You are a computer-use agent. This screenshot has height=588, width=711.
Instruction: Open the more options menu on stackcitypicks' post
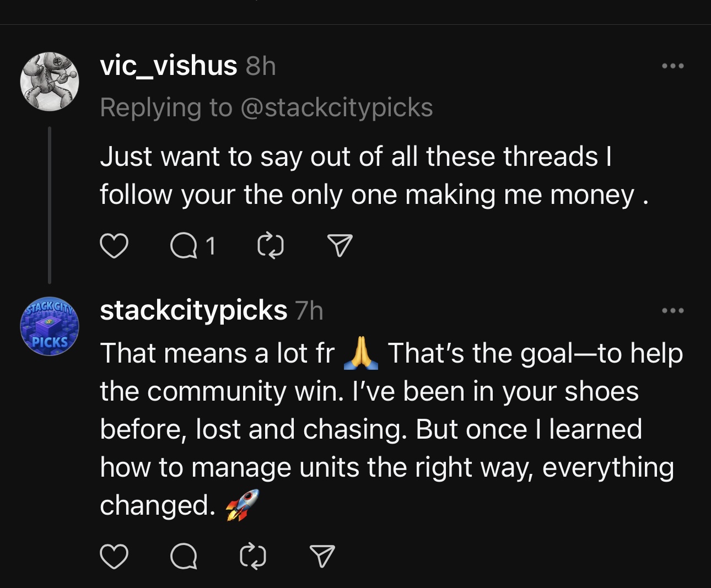coord(673,310)
